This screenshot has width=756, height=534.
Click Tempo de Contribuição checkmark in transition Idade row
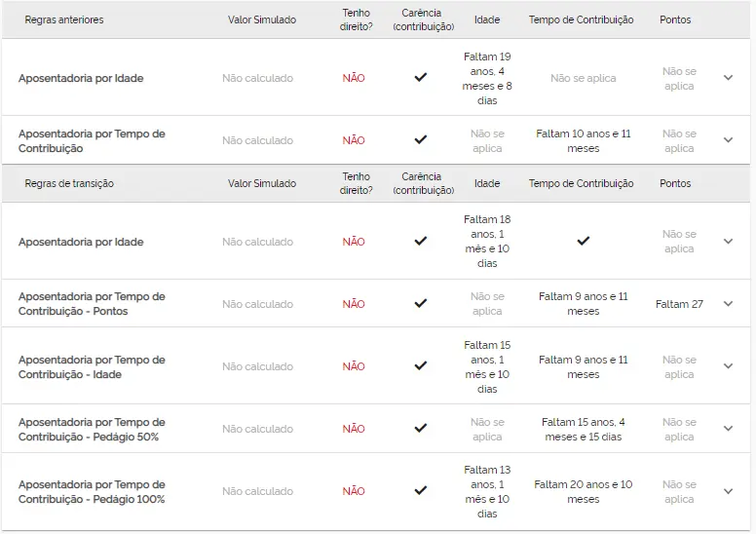point(584,241)
